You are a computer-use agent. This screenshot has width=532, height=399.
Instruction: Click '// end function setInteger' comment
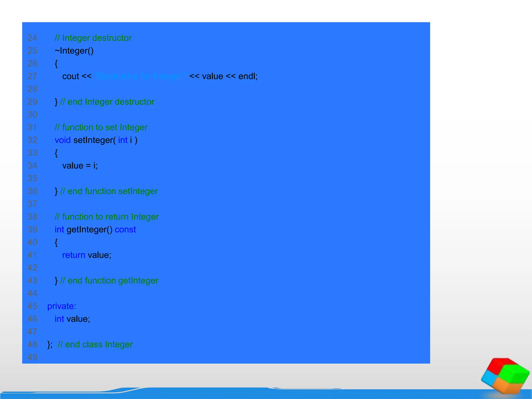coord(109,191)
